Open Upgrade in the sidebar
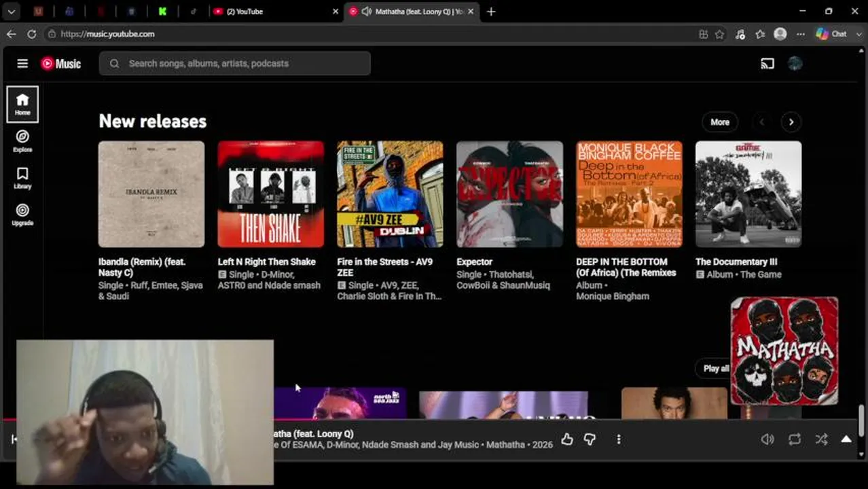The image size is (868, 489). (x=22, y=215)
